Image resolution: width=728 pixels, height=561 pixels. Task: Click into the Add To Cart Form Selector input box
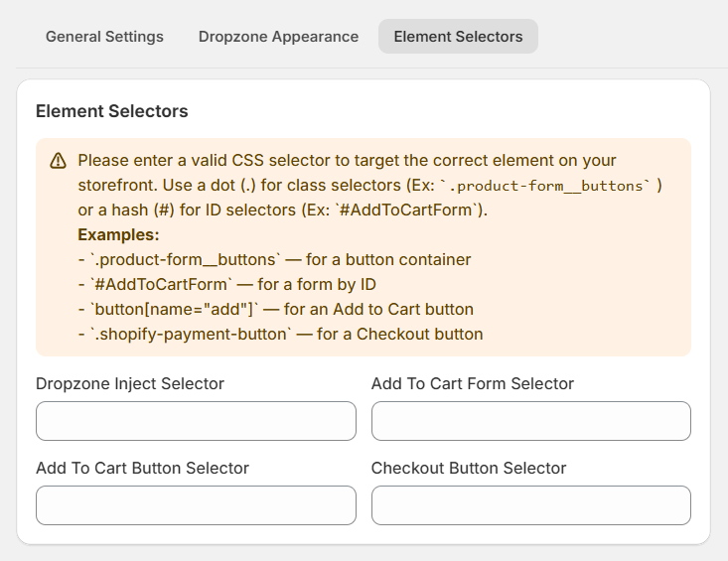[531, 421]
